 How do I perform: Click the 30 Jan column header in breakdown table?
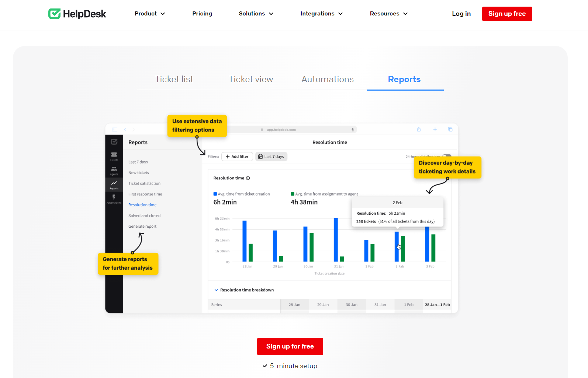point(352,305)
